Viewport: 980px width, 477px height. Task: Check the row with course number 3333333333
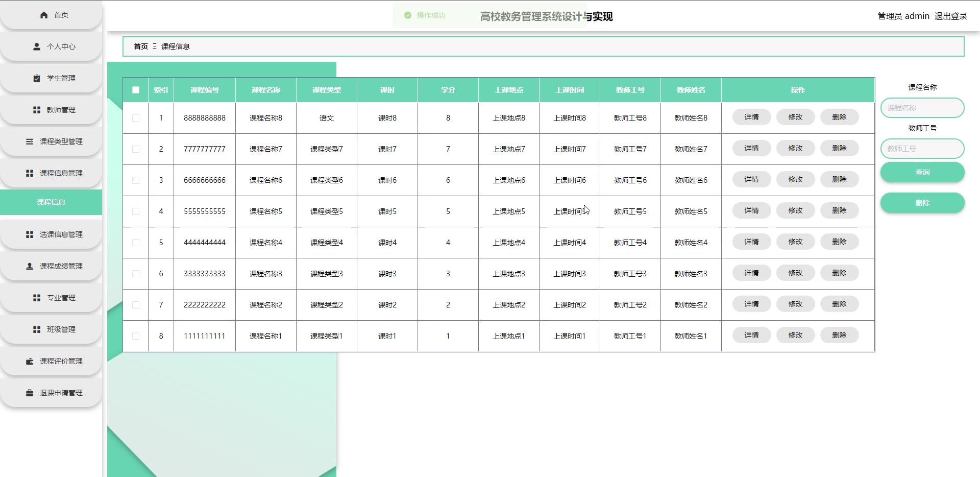click(136, 274)
